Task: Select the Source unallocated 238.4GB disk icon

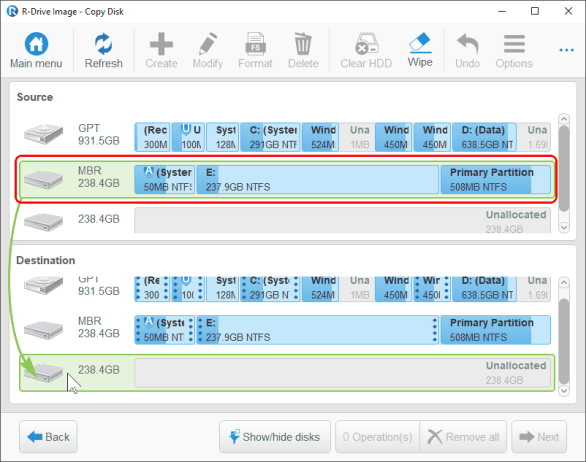Action: click(43, 222)
